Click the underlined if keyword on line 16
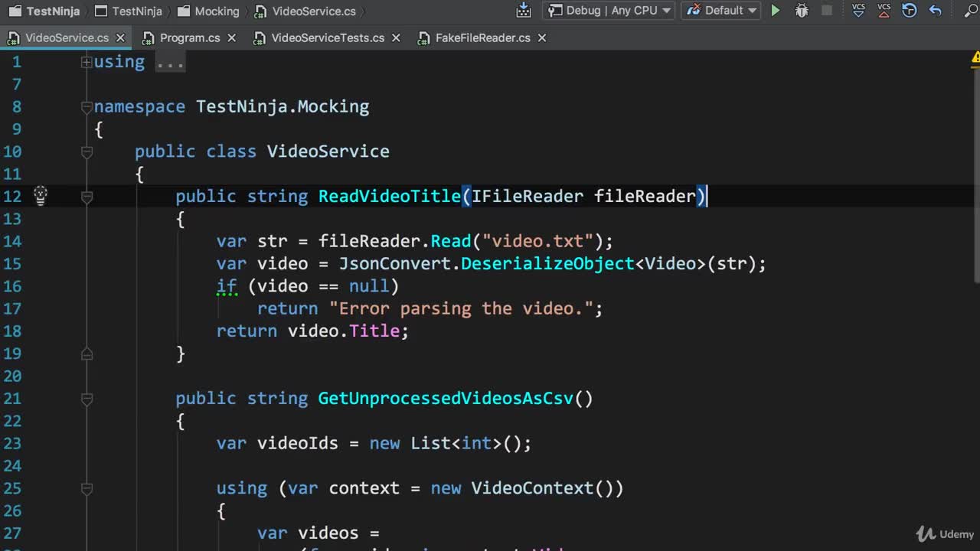The image size is (980, 551). (227, 286)
